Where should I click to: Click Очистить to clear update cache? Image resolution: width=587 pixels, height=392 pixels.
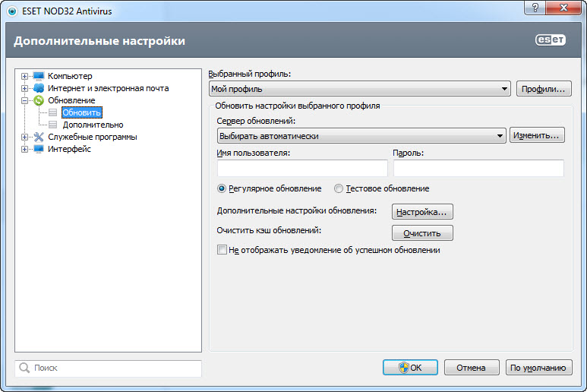[x=422, y=233]
